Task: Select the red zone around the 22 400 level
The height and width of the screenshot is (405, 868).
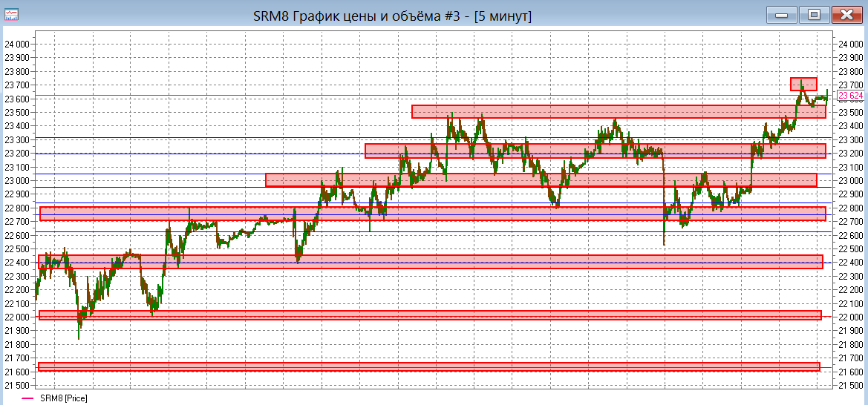Action: (430, 262)
